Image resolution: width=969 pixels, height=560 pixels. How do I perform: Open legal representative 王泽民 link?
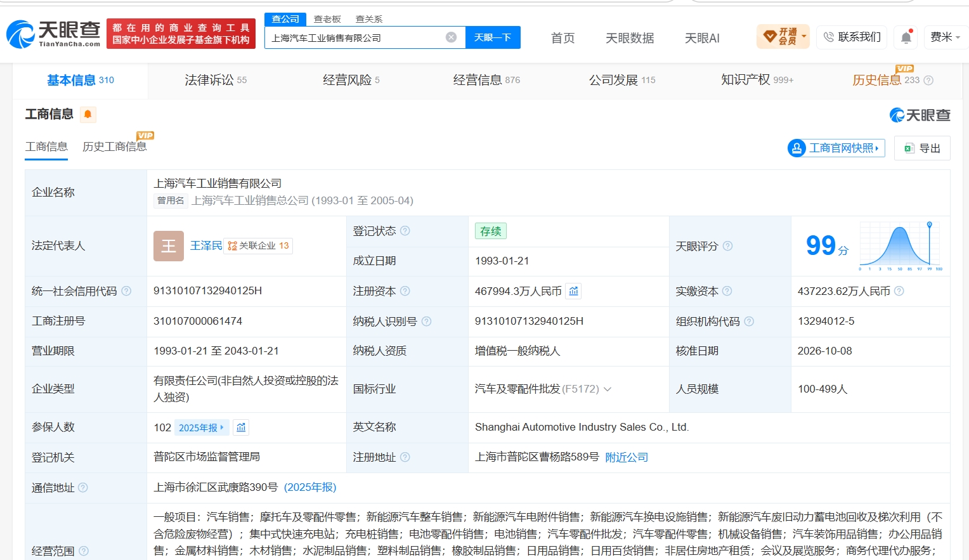click(x=206, y=245)
